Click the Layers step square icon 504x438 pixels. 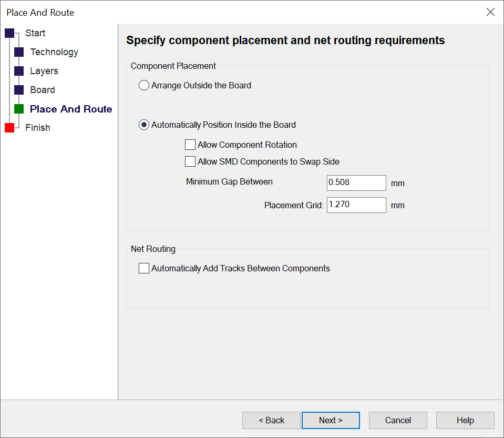coord(19,71)
